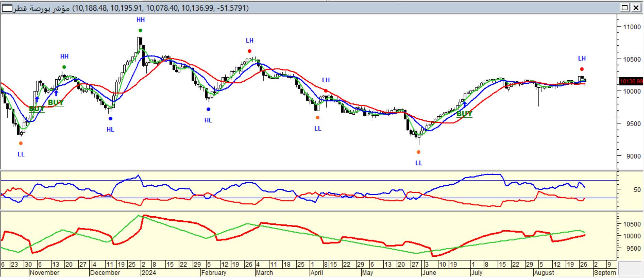
Task: Click the 50 level on the indicator axis
Action: click(x=637, y=189)
